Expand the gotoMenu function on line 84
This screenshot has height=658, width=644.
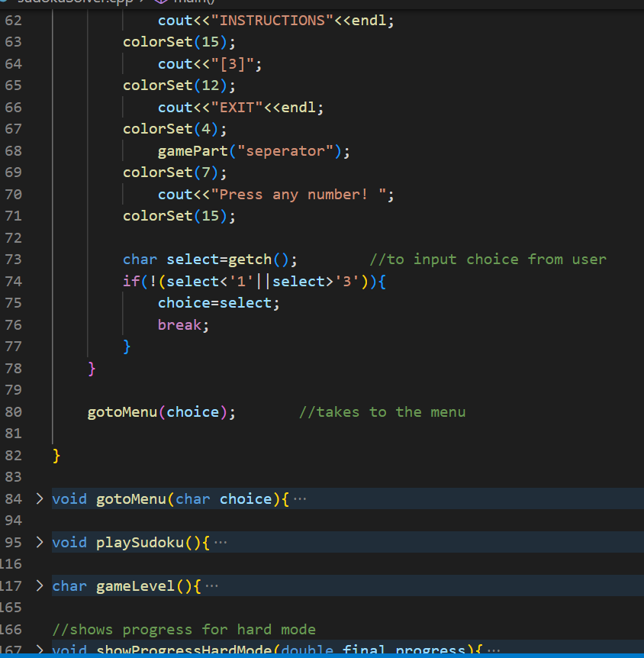click(38, 498)
